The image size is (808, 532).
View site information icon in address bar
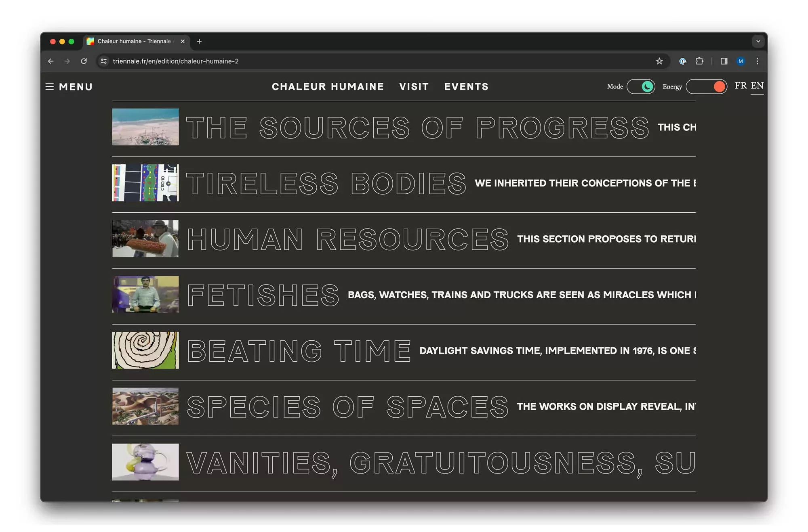(104, 61)
